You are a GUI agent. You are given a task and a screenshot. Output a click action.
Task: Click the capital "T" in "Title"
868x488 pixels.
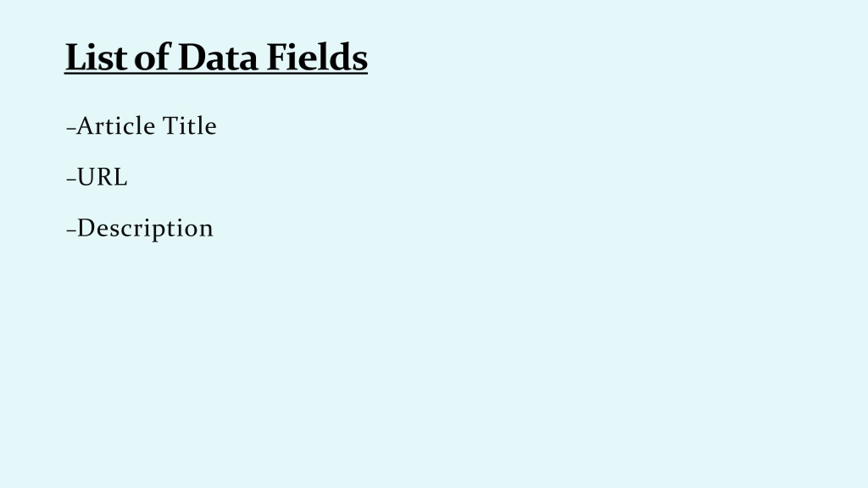(170, 125)
